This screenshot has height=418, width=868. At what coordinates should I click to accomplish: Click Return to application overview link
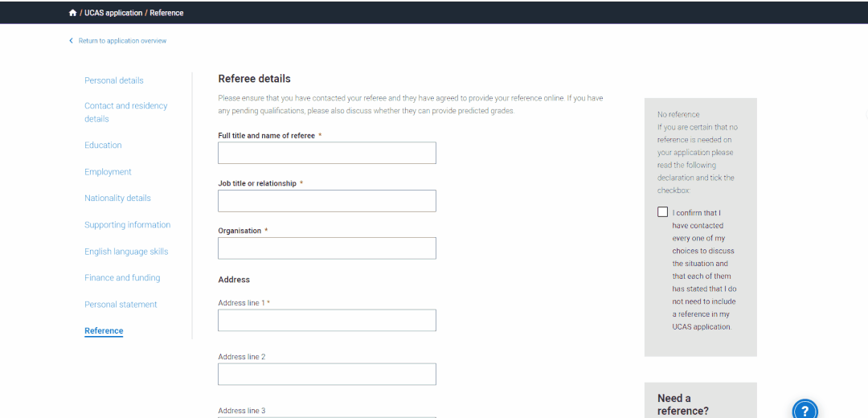122,41
